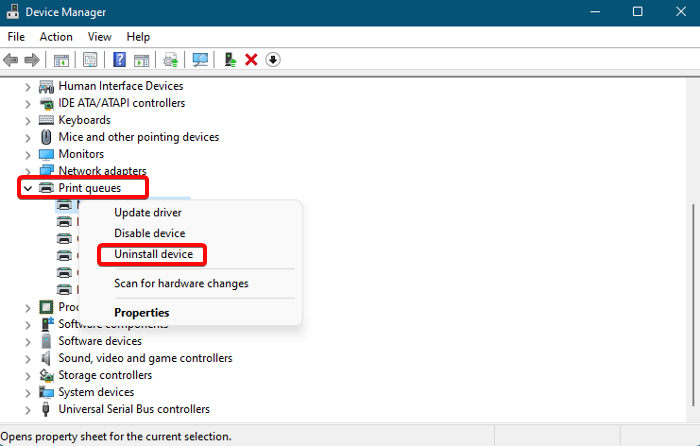Screen dimensions: 700x446
Task: Expand the Human Interface Devices category
Action: [27, 86]
